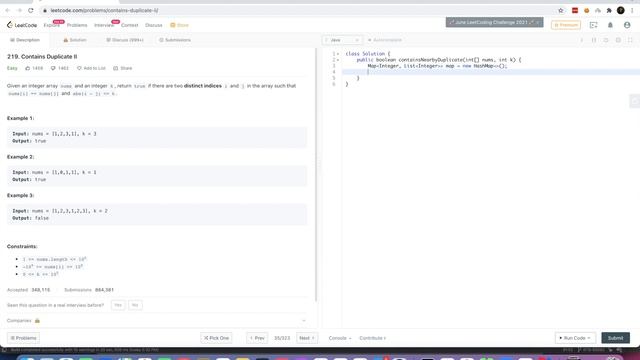This screenshot has height=360, width=640.
Task: Go forward in browser history
Action: [x=19, y=10]
